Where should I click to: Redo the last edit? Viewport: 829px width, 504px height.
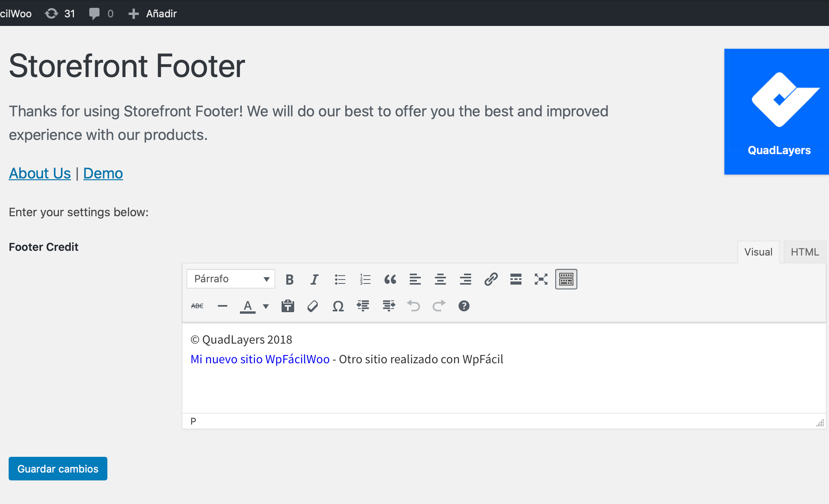[439, 306]
